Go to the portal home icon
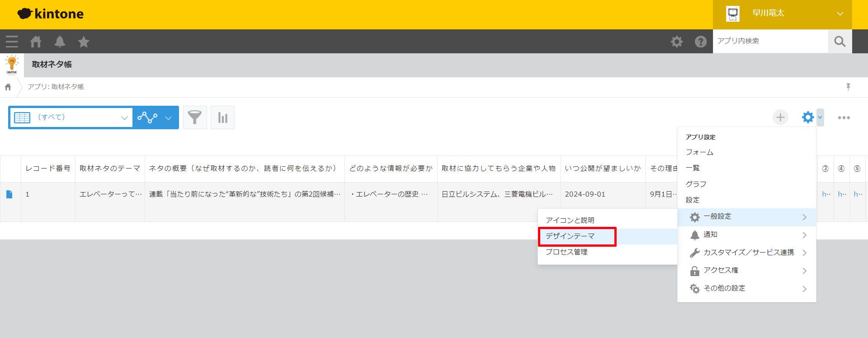The height and width of the screenshot is (338, 868). point(36,42)
